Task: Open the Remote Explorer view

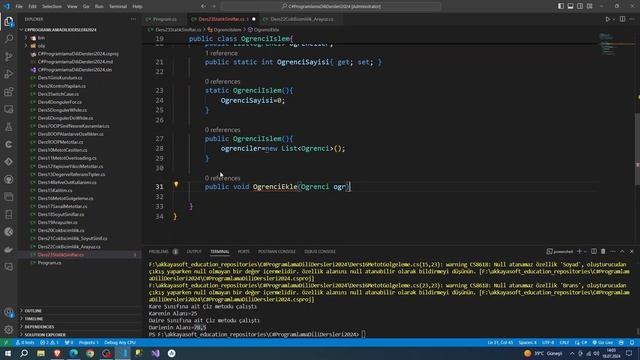Action: pyautogui.click(x=9, y=109)
